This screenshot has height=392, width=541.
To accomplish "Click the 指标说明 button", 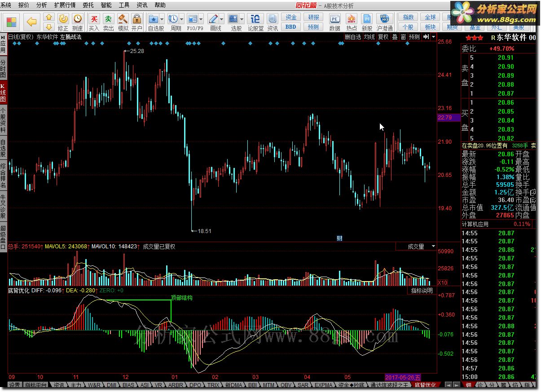I will pyautogui.click(x=422, y=291).
